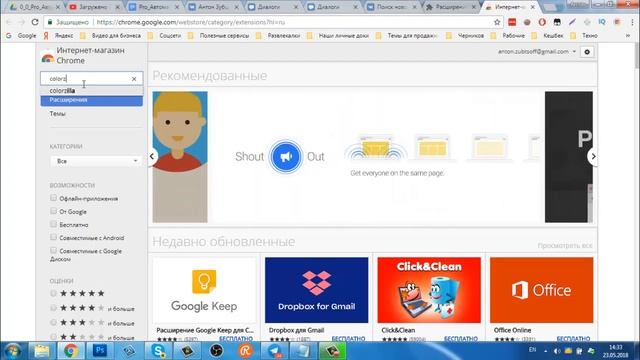This screenshot has width=640, height=360.
Task: Reload the page with the refresh icon
Action: (x=35, y=22)
